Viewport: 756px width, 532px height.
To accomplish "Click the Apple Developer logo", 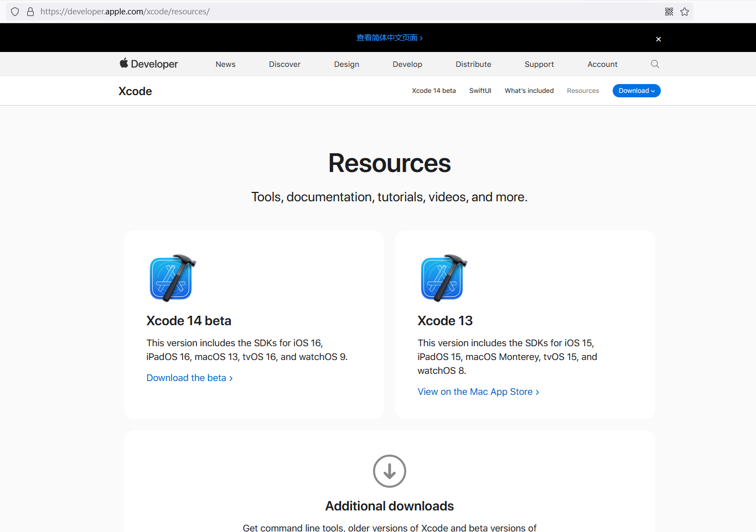I will click(149, 64).
